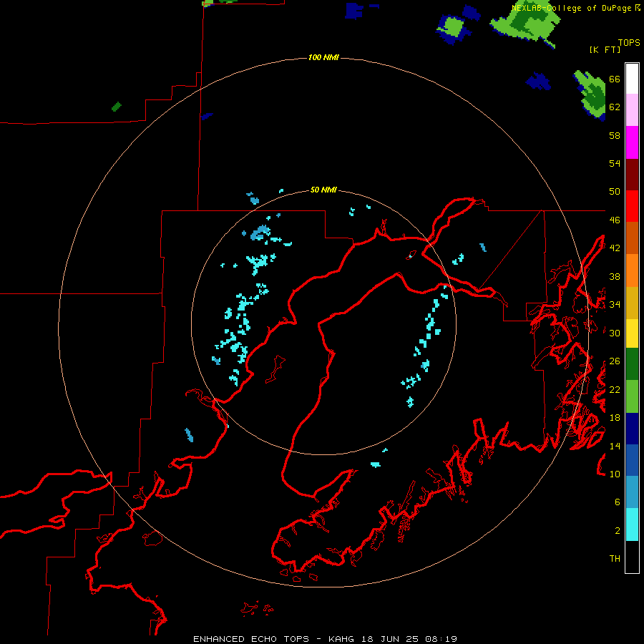The width and height of the screenshot is (644, 644).
Task: Click the 50 NMI range ring label
Action: tap(323, 190)
